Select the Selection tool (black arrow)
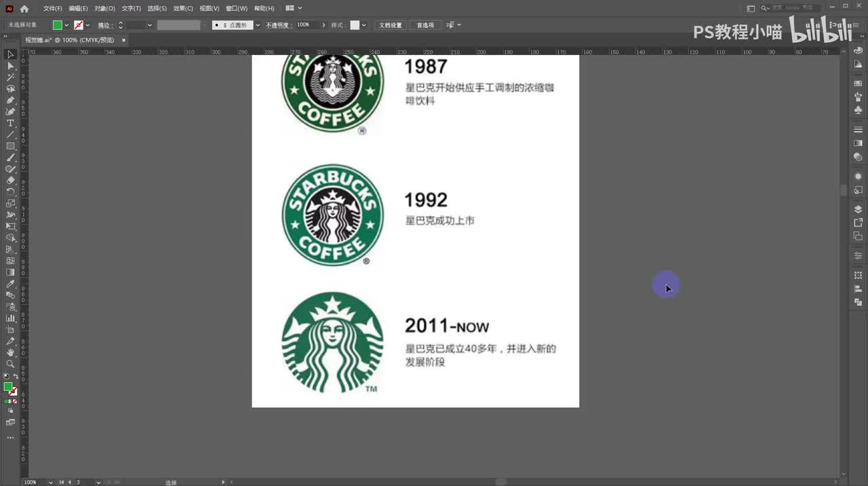The width and height of the screenshot is (868, 486). [x=10, y=54]
